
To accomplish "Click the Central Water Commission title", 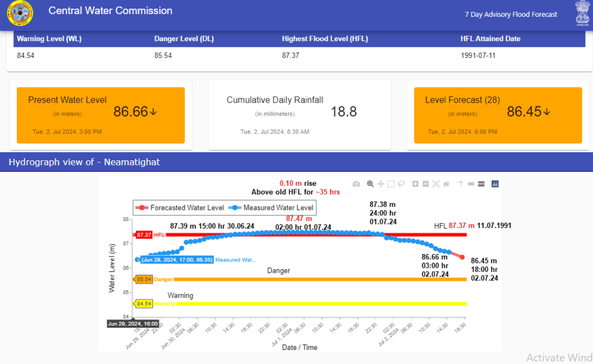I will tap(110, 11).
